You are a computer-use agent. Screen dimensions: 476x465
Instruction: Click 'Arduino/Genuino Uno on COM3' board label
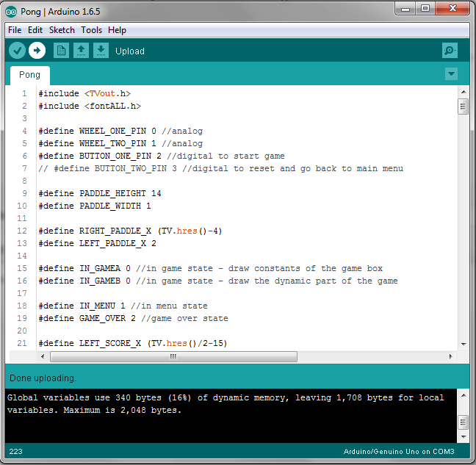399,451
